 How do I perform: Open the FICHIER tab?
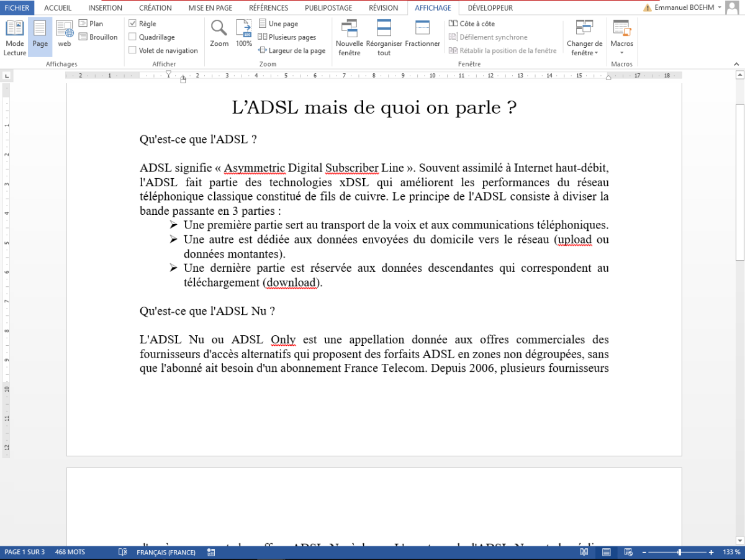pyautogui.click(x=17, y=8)
